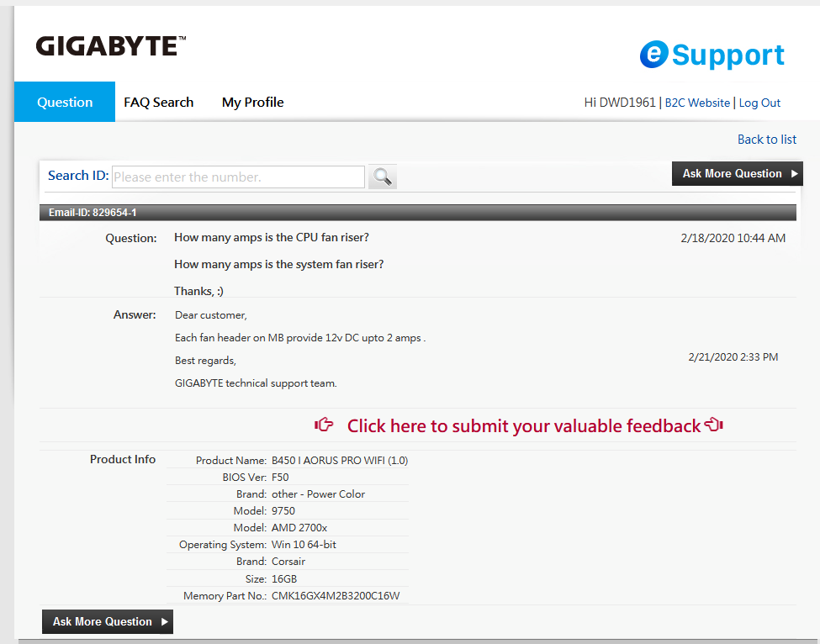
Task: Click the Hi DWD1961 username text
Action: [x=620, y=103]
